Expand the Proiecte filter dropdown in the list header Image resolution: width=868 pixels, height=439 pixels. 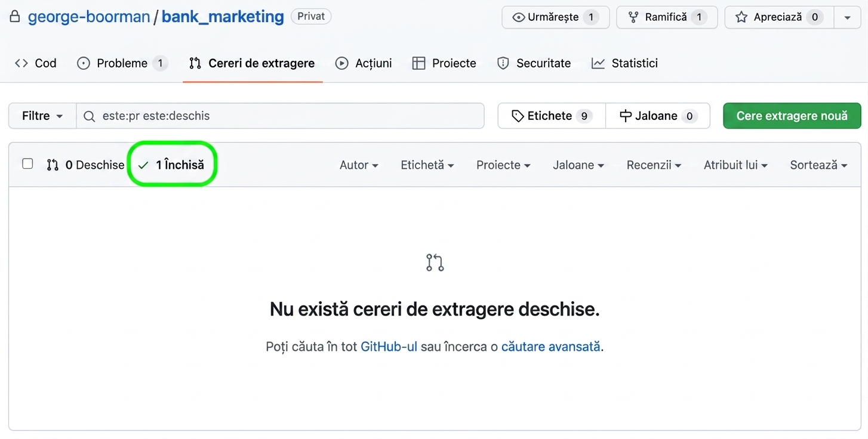point(503,165)
